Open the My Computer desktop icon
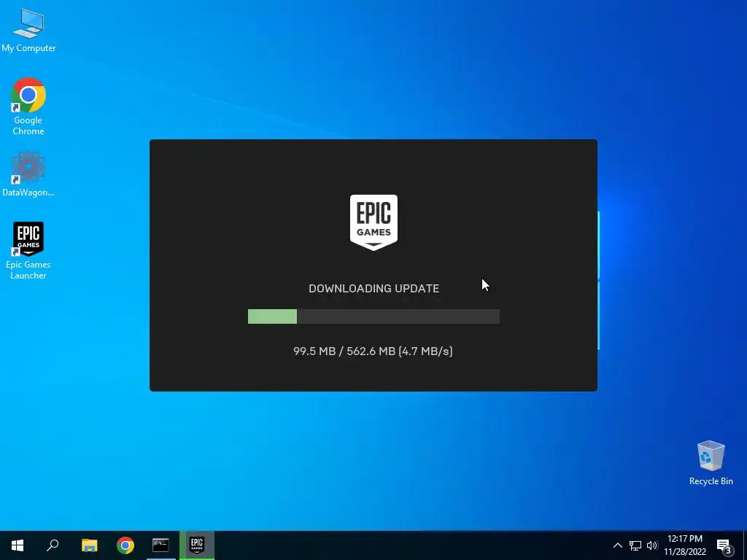The image size is (747, 560). 28,31
